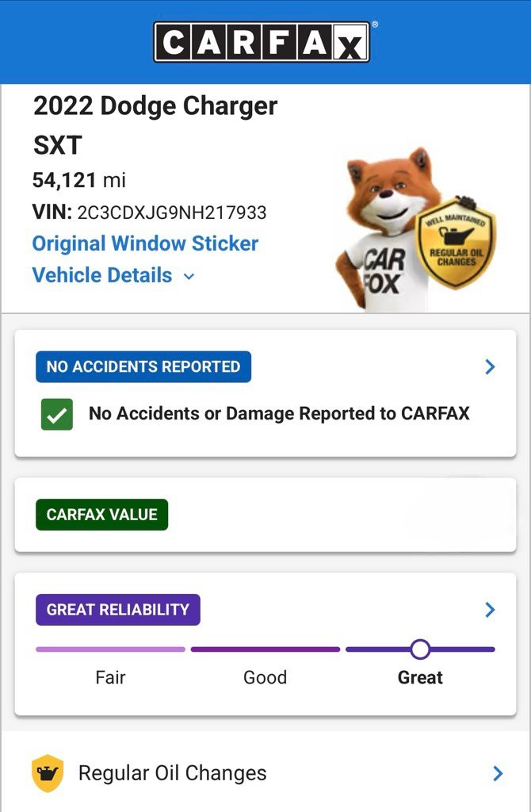531x812 pixels.
Task: Click the Regular Oil Changes row text
Action: (172, 773)
